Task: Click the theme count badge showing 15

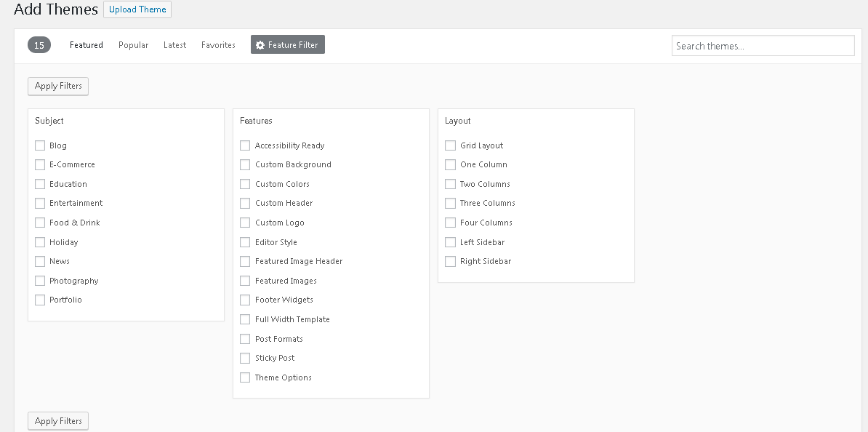Action: [39, 44]
